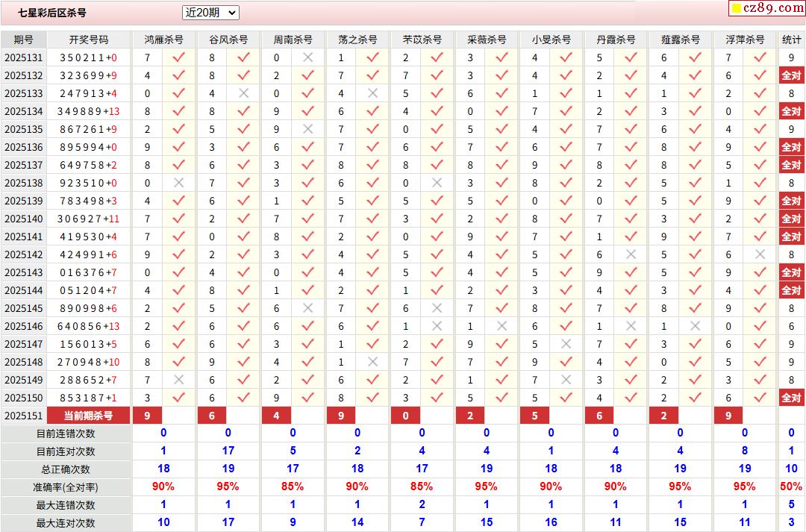This screenshot has width=806, height=532.
Task: Click the gray X for 丹霞杀号 in row 2025146
Action: (631, 326)
